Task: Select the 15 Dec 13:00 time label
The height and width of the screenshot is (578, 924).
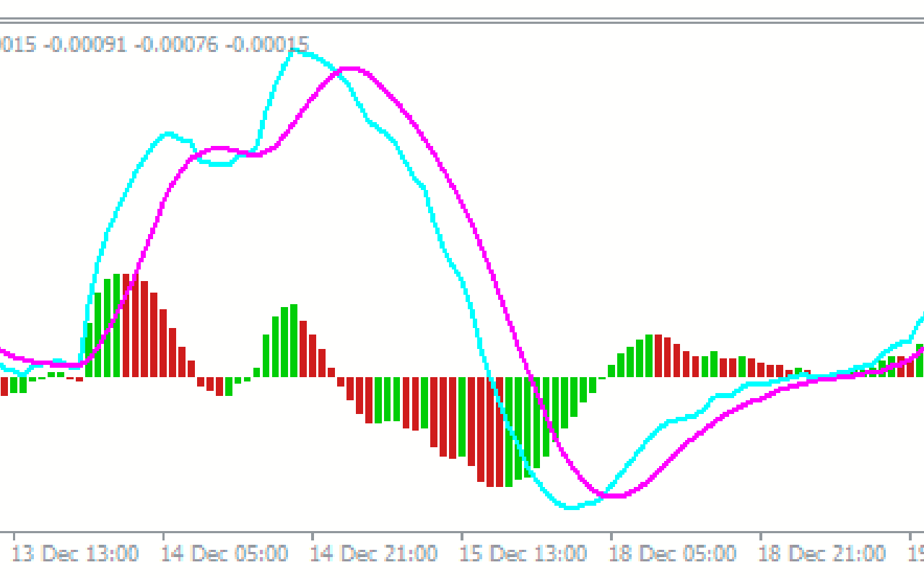Action: coord(524,554)
